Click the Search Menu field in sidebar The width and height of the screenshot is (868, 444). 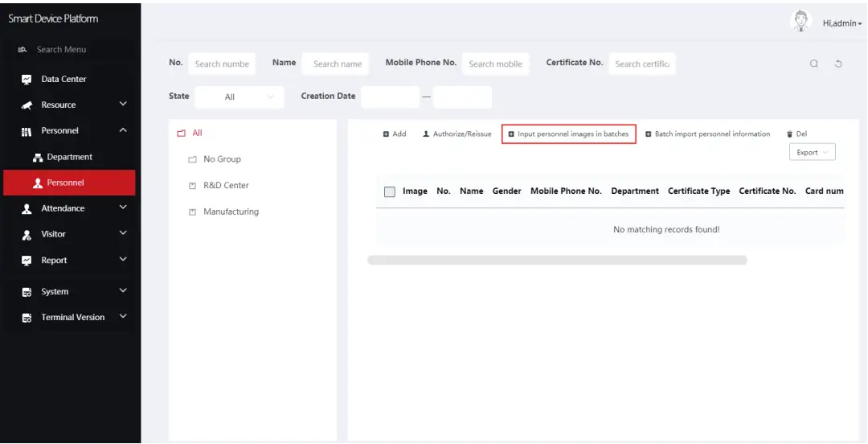61,50
